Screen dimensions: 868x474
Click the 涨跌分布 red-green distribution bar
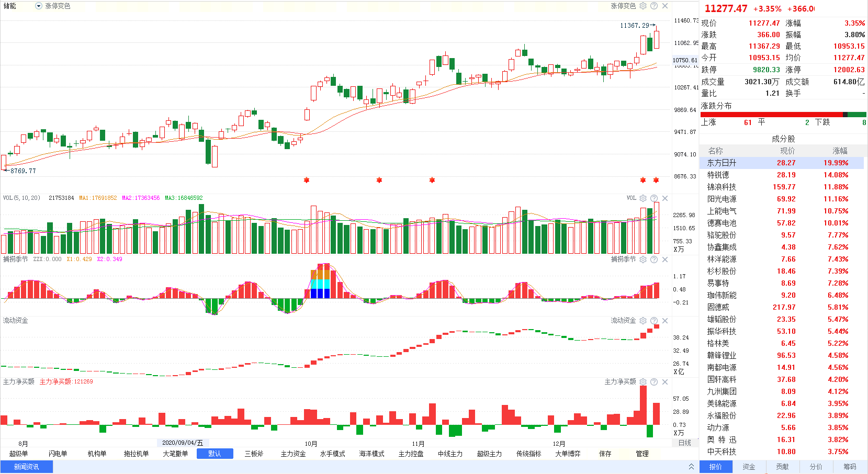coord(783,115)
